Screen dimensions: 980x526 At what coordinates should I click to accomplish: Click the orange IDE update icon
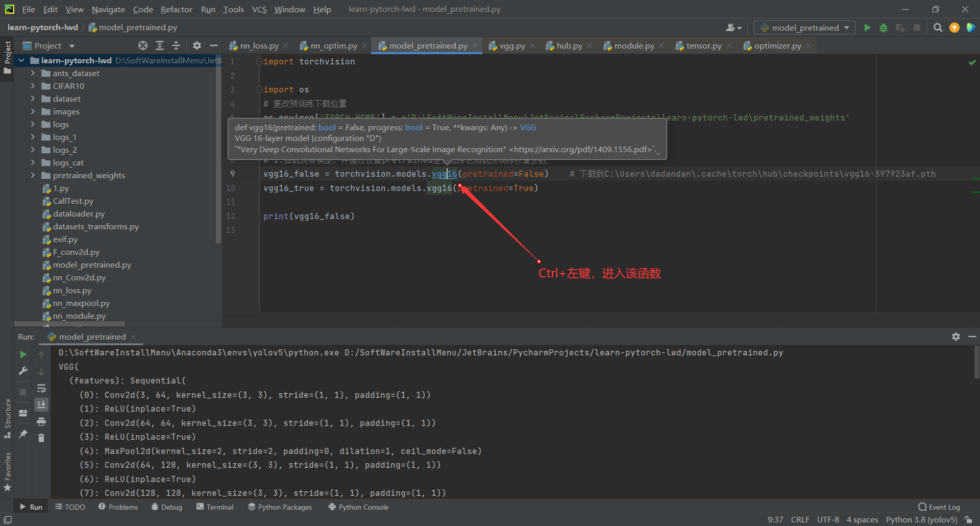tap(954, 28)
